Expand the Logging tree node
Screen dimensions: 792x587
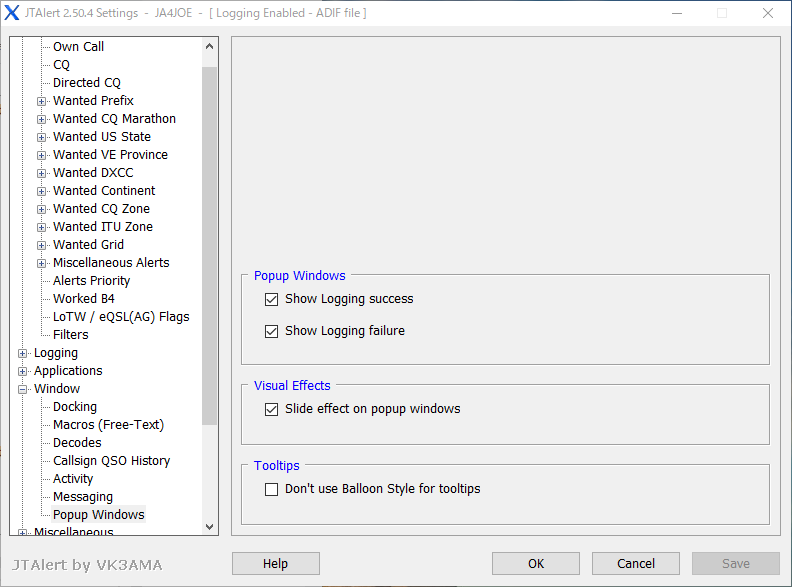[x=22, y=353]
